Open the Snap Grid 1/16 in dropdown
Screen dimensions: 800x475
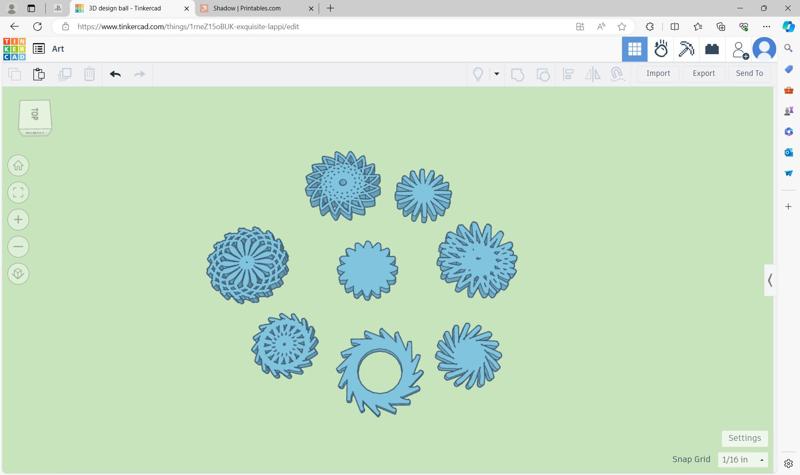pyautogui.click(x=742, y=460)
